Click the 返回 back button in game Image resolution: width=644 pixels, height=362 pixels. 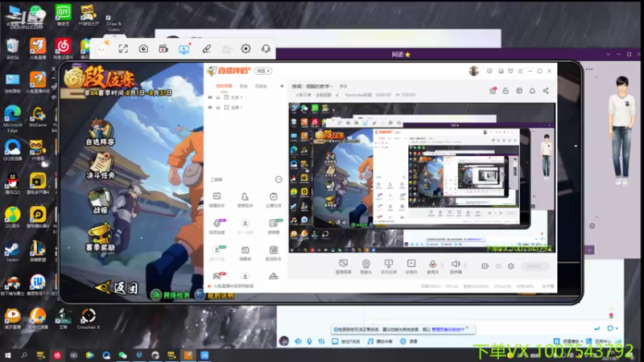(x=116, y=288)
